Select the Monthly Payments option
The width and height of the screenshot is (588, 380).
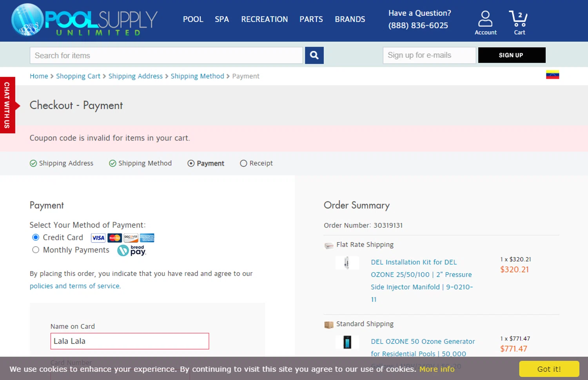[36, 250]
